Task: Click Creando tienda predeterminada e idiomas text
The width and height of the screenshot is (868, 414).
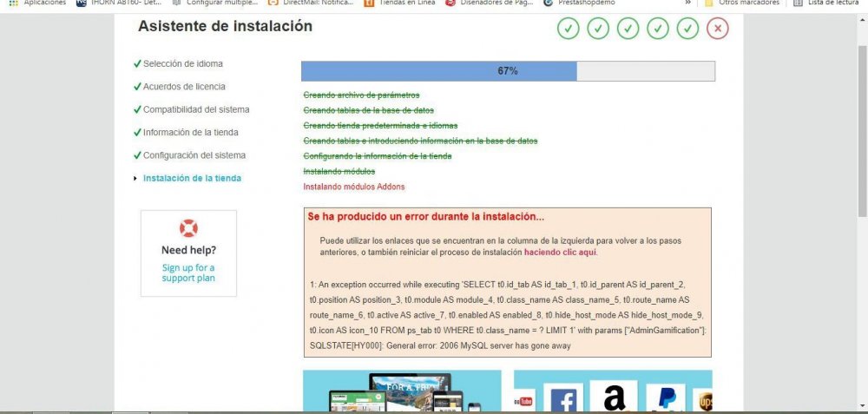Action: 380,126
